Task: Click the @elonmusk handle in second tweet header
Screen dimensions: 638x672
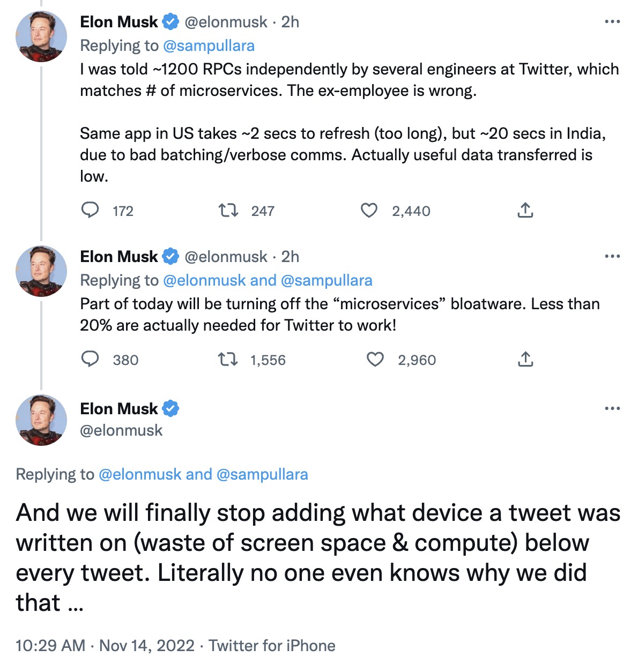Action: pyautogui.click(x=226, y=257)
